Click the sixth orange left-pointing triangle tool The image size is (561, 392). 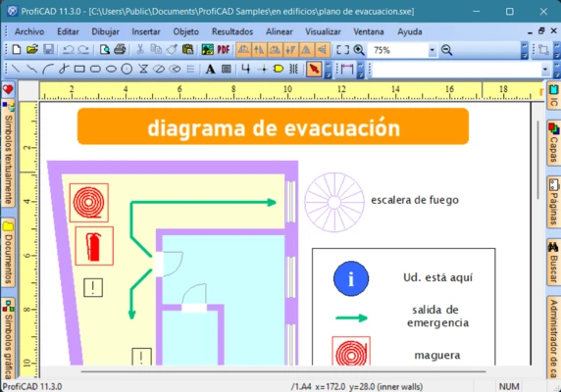point(322,50)
